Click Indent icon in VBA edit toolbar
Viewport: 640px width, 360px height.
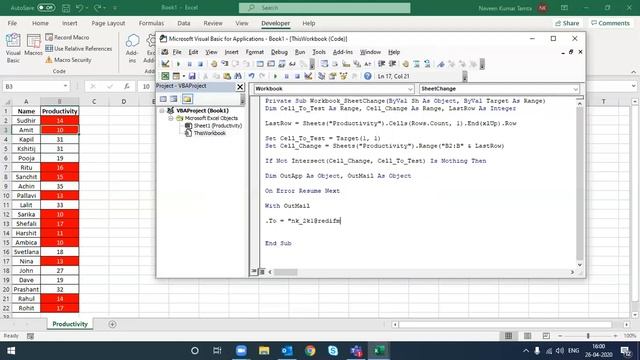[x=382, y=64]
